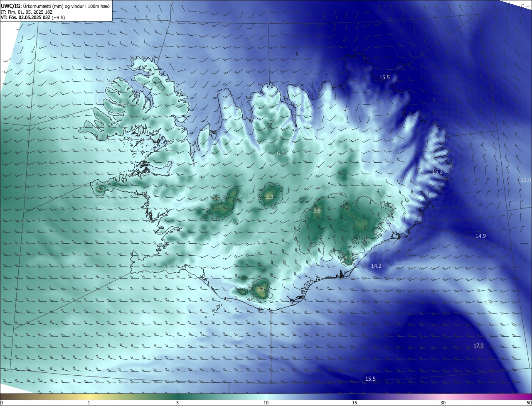The width and height of the screenshot is (532, 406).
Task: Click the 14.9 value label on the map
Action: (480, 236)
